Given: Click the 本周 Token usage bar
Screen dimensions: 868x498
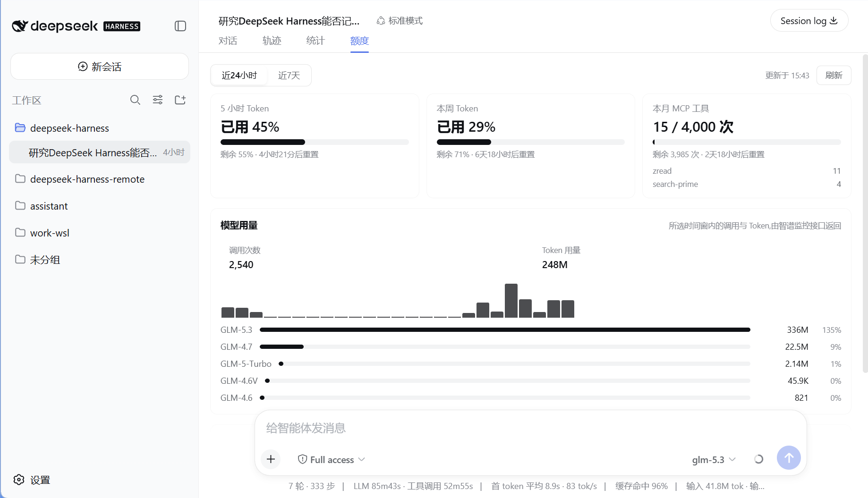Looking at the screenshot, I should [530, 142].
